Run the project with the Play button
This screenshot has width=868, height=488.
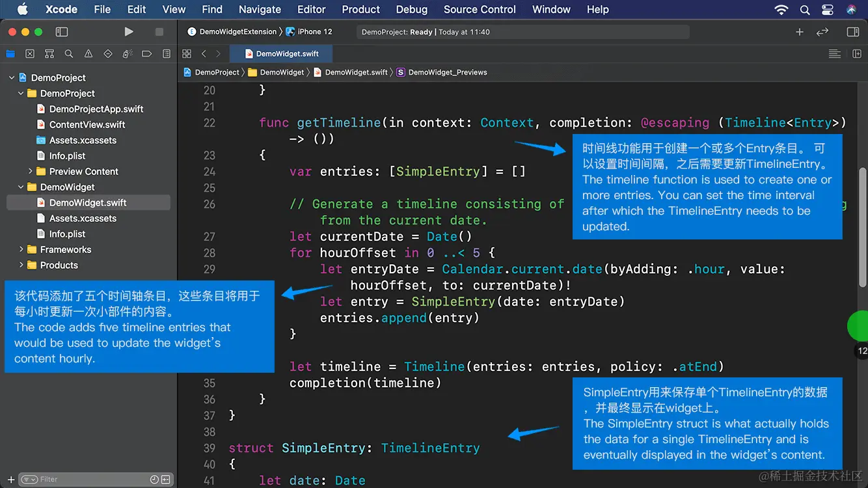tap(129, 31)
